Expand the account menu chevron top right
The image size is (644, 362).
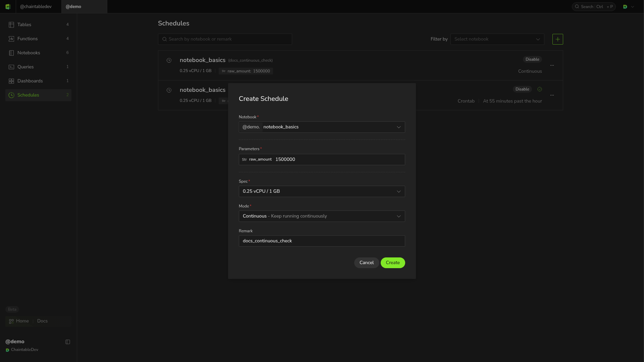(x=633, y=7)
